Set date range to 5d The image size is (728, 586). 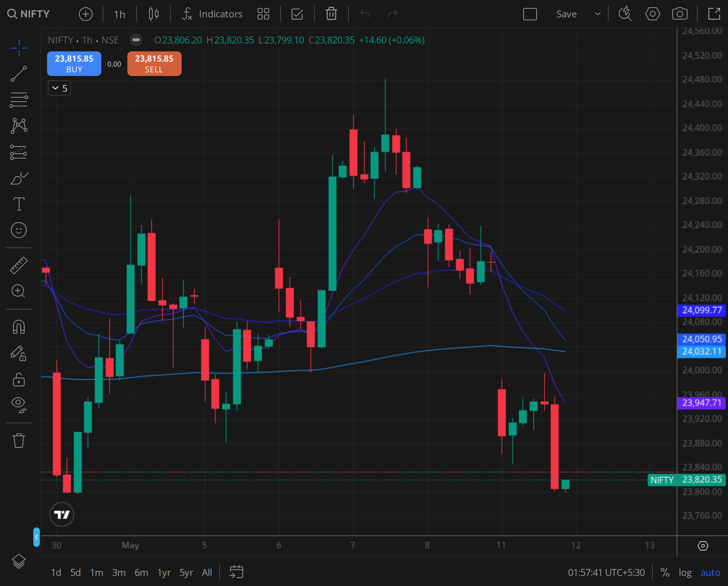coord(76,573)
